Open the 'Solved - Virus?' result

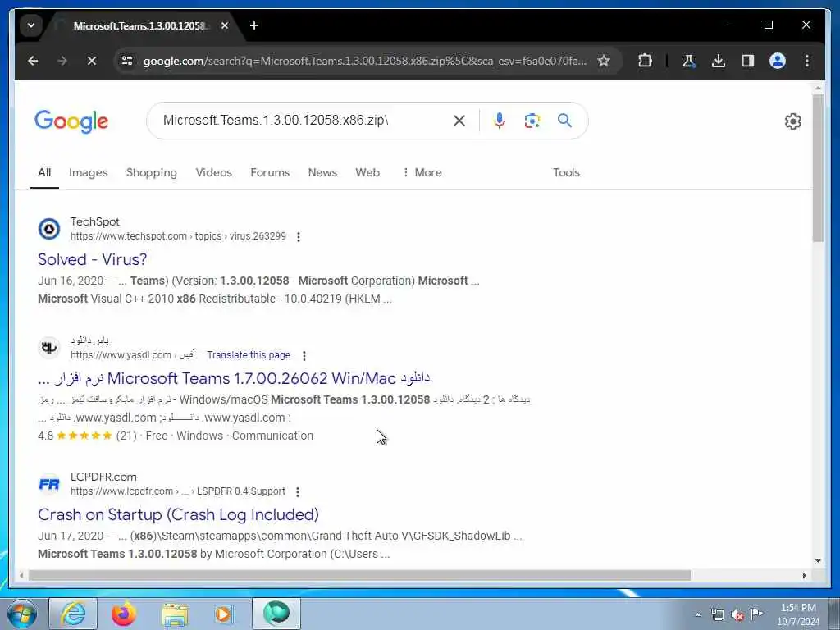pos(92,259)
